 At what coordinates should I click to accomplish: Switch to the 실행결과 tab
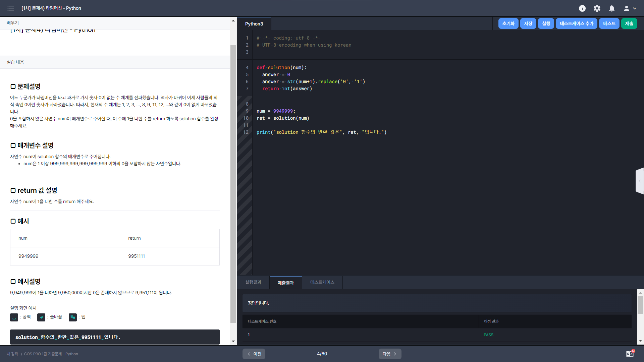coord(253,282)
